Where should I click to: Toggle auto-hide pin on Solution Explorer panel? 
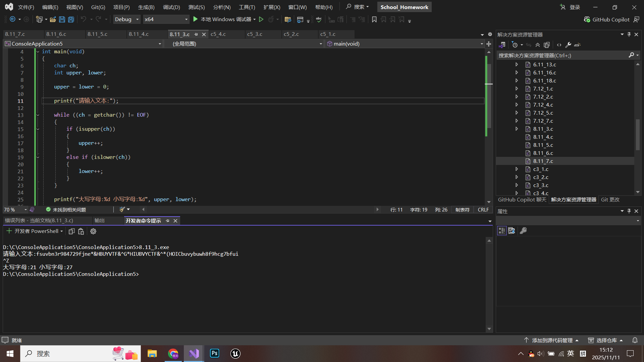[629, 35]
